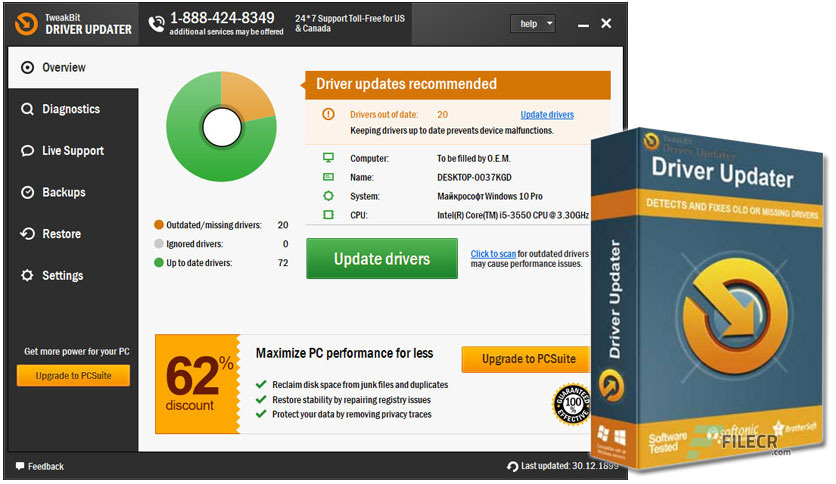Image resolution: width=836 pixels, height=484 pixels.
Task: Click the Driver Updater product box image
Action: (708, 300)
